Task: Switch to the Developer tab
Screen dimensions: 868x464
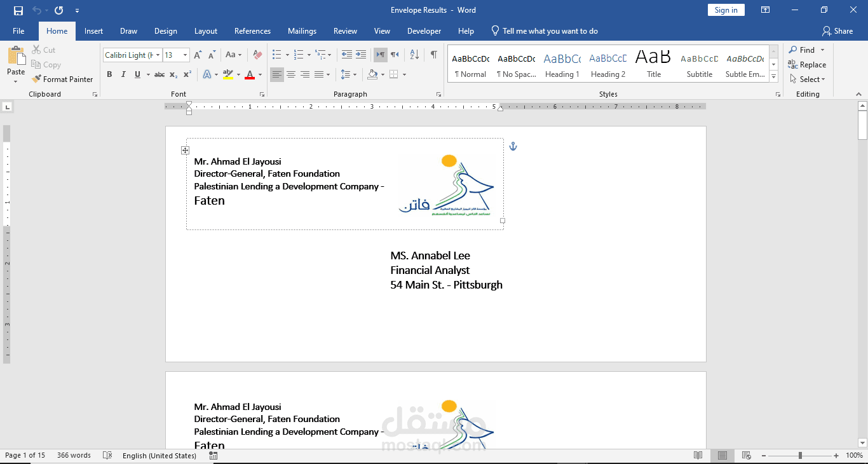Action: pos(424,31)
